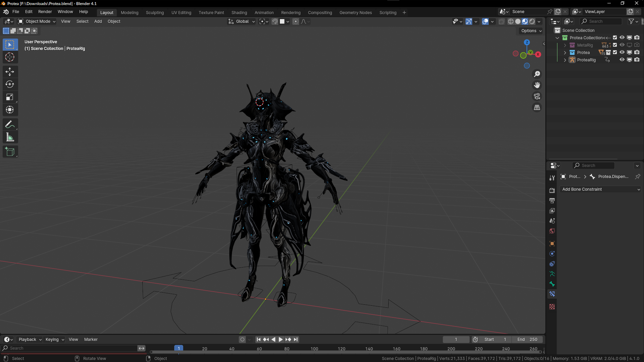Switch to the Shading workspace tab
This screenshot has width=644, height=362.
click(x=239, y=13)
